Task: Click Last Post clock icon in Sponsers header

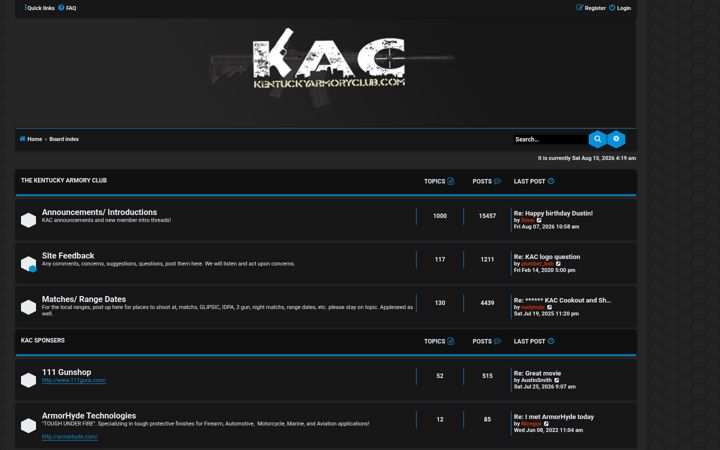Action: tap(551, 341)
